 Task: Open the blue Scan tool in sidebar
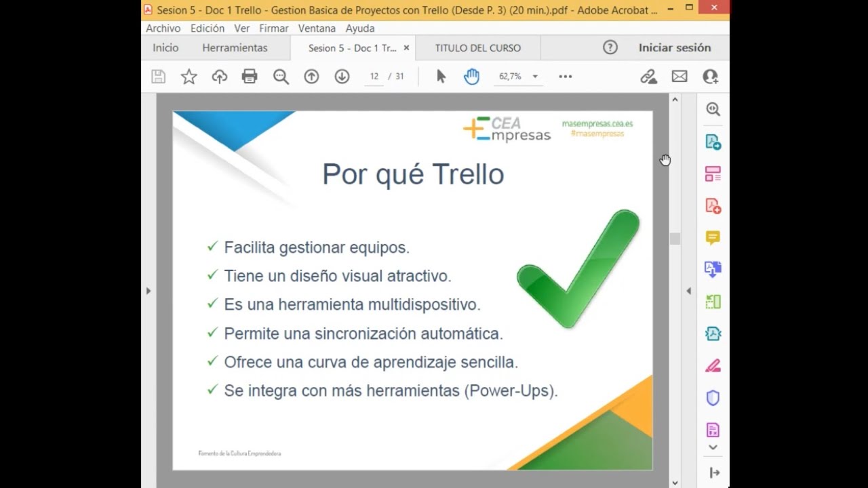[713, 333]
